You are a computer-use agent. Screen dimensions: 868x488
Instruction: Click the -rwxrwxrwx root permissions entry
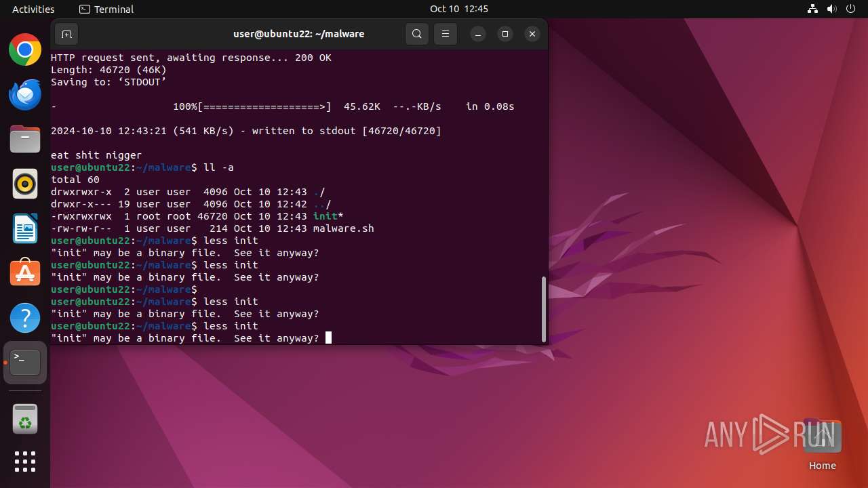click(81, 216)
